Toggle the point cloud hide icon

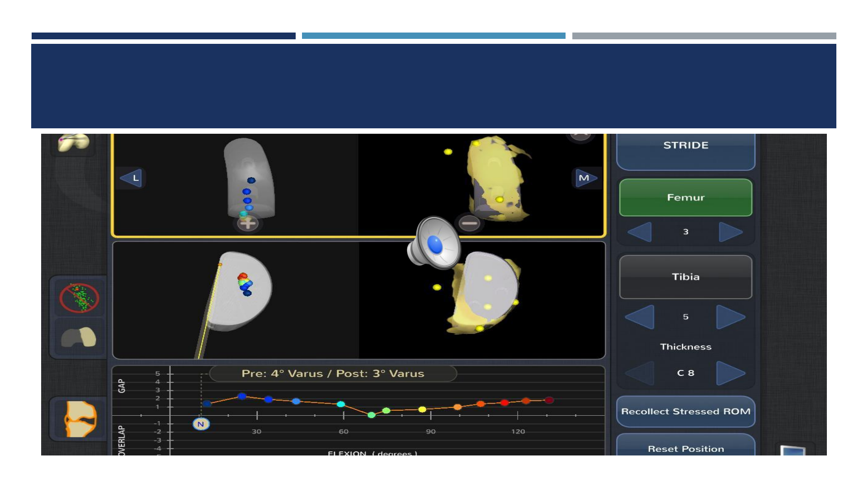tap(79, 297)
